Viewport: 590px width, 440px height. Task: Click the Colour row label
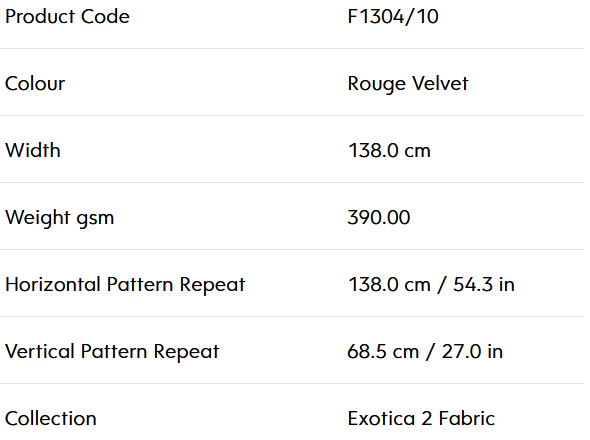[x=35, y=83]
